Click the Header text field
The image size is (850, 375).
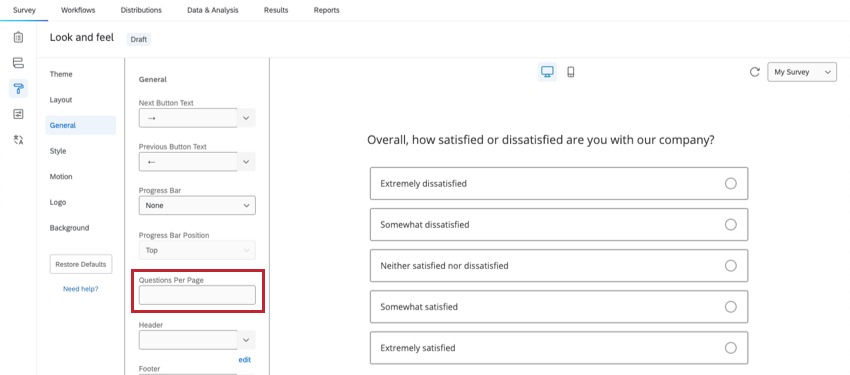[x=188, y=340]
